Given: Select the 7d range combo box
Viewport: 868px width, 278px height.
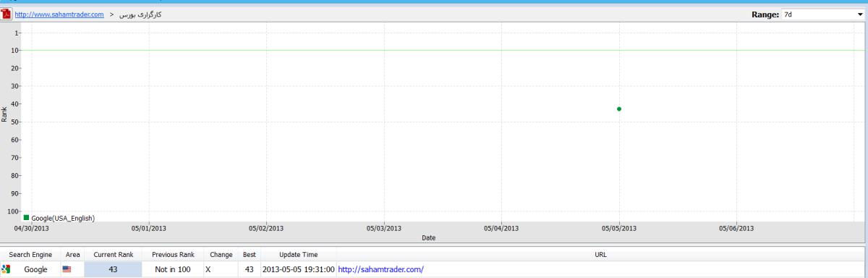Looking at the screenshot, I should pos(818,14).
